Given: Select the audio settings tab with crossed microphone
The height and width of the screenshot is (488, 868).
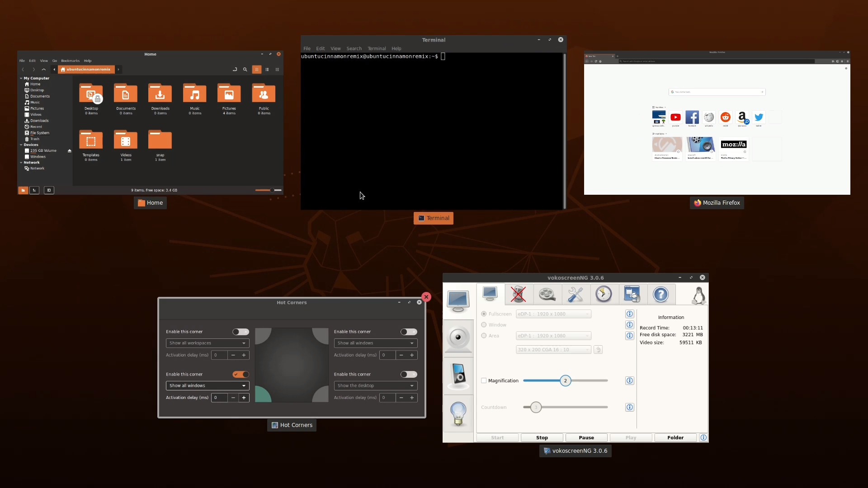Looking at the screenshot, I should [518, 294].
